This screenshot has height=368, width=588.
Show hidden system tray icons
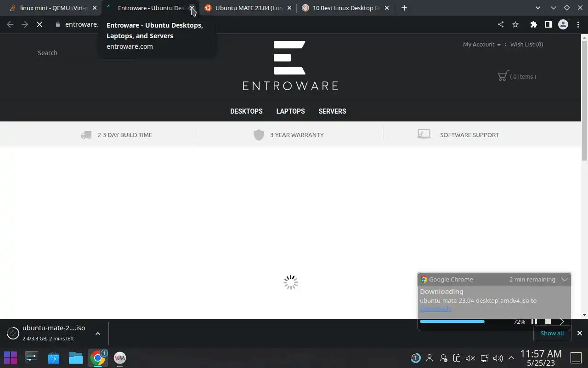point(511,358)
